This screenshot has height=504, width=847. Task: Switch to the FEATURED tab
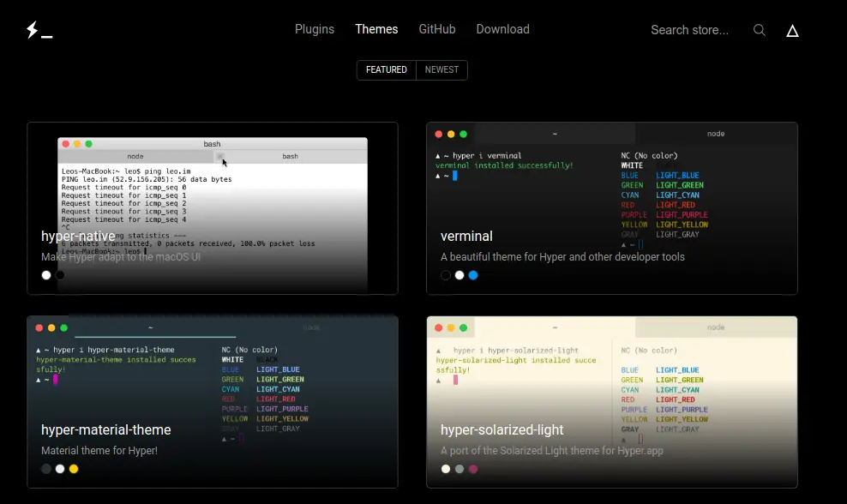point(386,69)
